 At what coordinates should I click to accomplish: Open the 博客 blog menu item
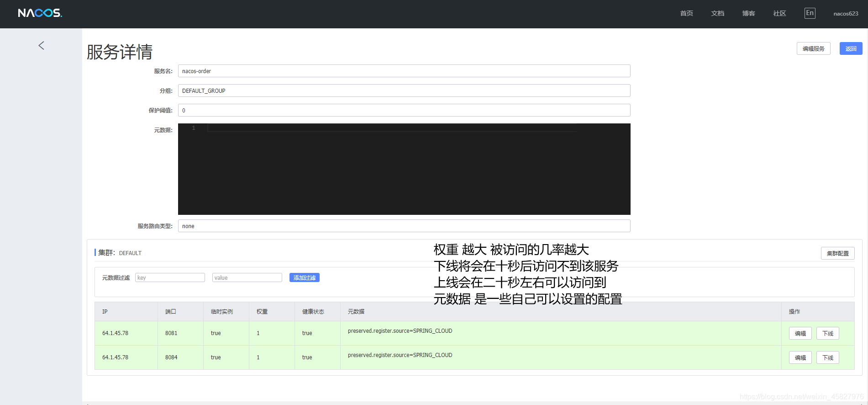748,13
